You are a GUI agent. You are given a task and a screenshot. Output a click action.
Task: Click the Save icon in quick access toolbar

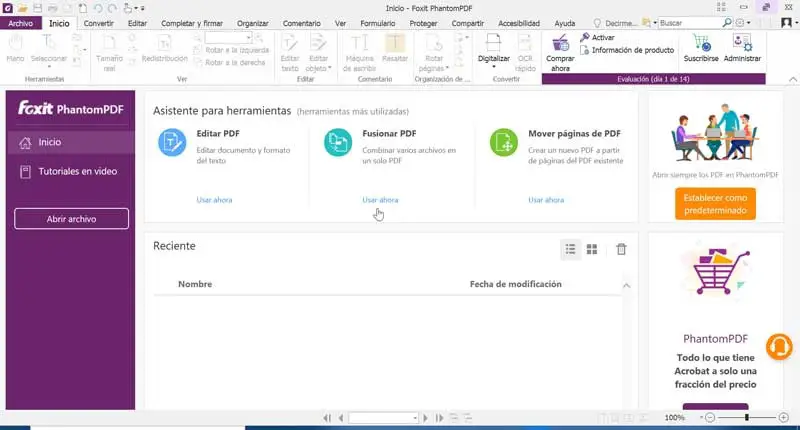click(x=37, y=8)
